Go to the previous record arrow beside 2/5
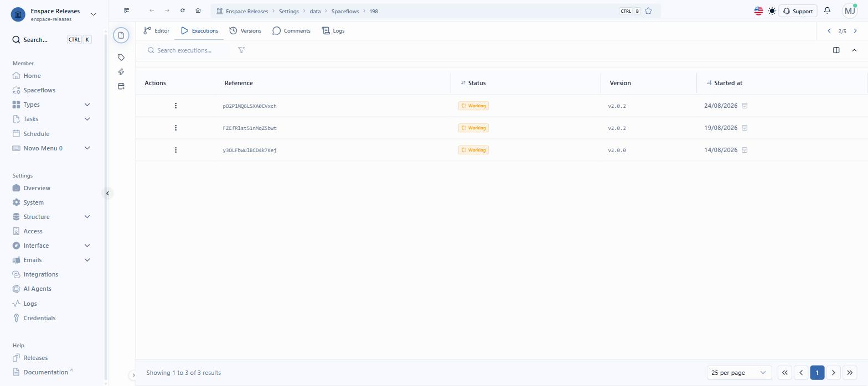The width and height of the screenshot is (868, 386). [x=829, y=31]
